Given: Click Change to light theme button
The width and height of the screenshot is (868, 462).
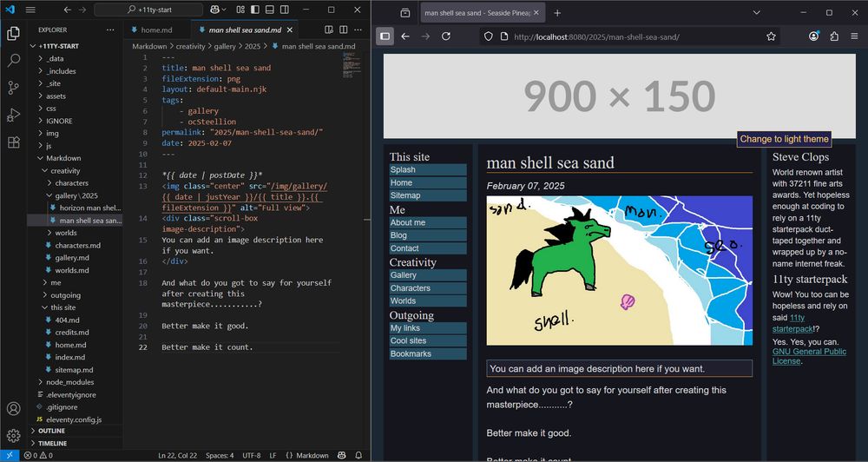Looking at the screenshot, I should (x=784, y=139).
